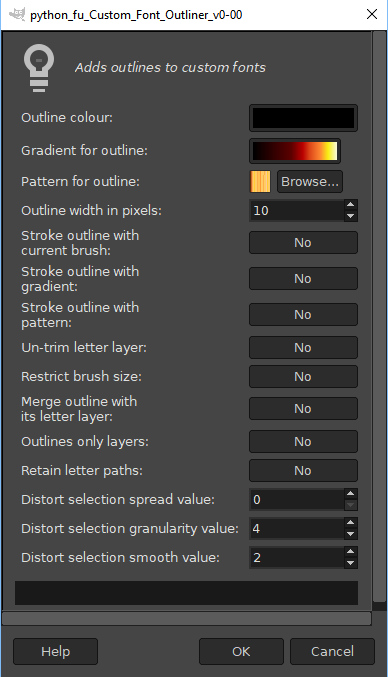Open the black Outline colour swatch
The image size is (388, 677).
point(303,118)
